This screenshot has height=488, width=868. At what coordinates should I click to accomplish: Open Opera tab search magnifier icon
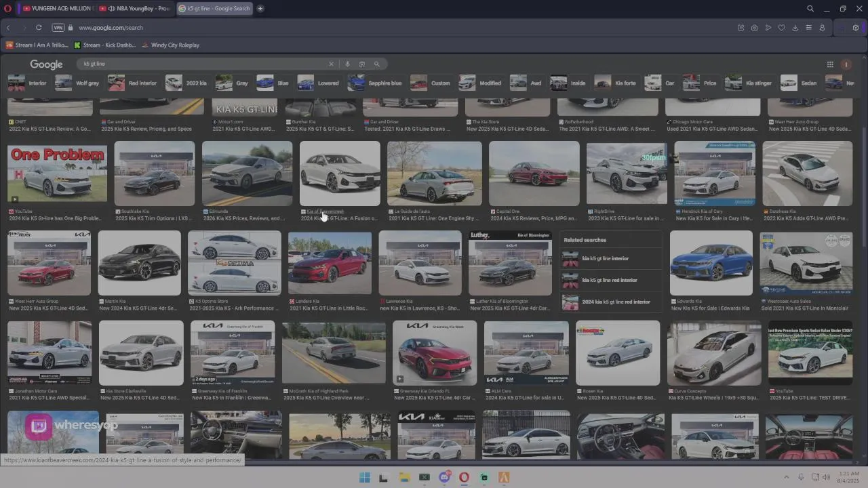(x=810, y=9)
